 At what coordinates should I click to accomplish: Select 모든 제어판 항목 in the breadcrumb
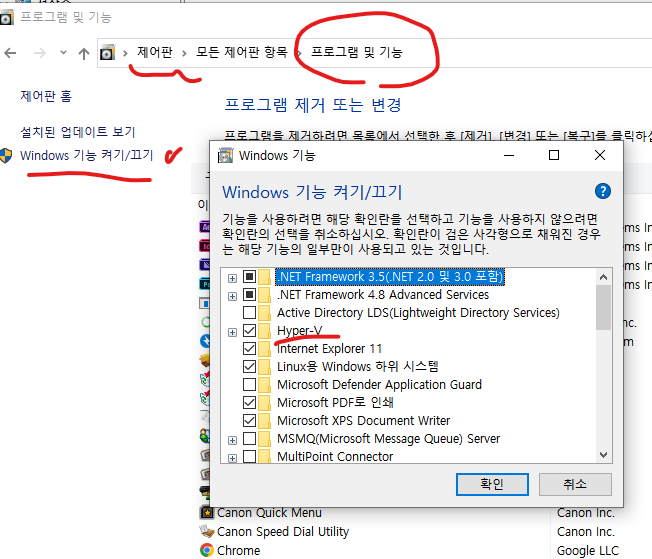click(242, 52)
